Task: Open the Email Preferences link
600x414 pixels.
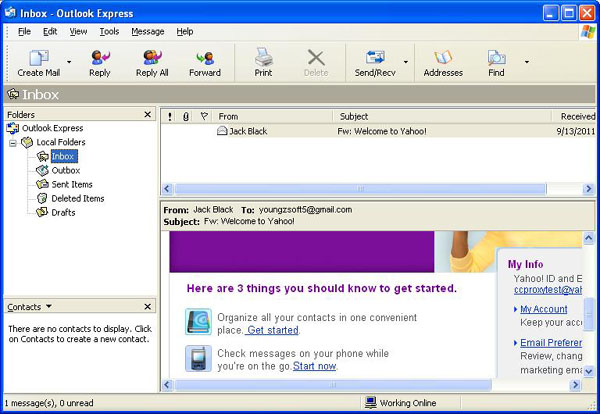Action: [551, 343]
